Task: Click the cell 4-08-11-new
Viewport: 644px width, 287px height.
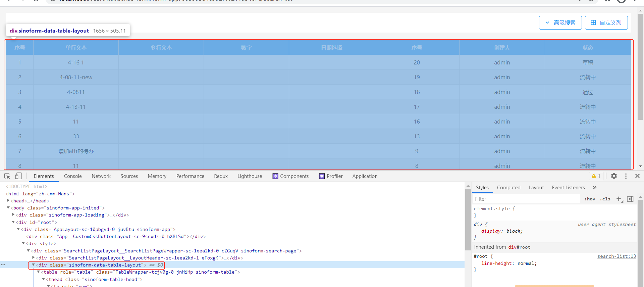Action: [76, 77]
